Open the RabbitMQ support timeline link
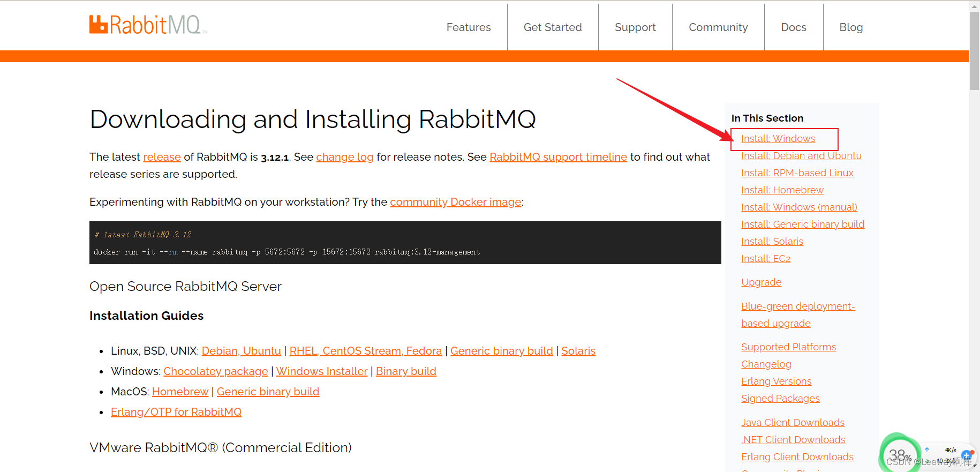Image resolution: width=980 pixels, height=472 pixels. pos(558,157)
